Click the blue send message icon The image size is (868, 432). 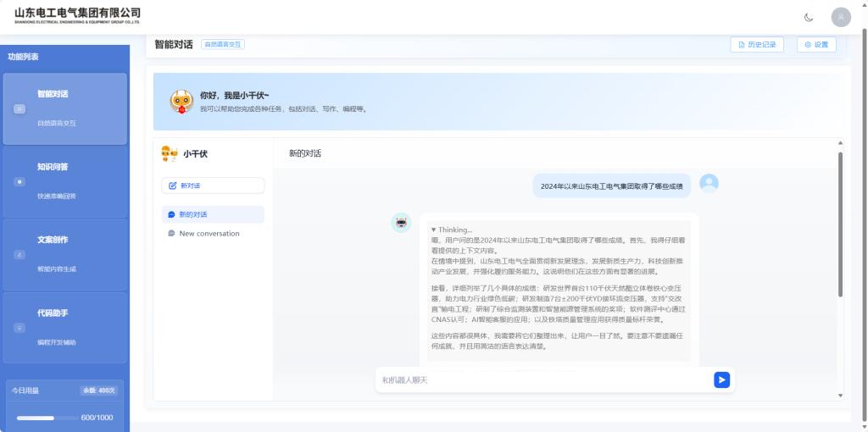pos(721,380)
